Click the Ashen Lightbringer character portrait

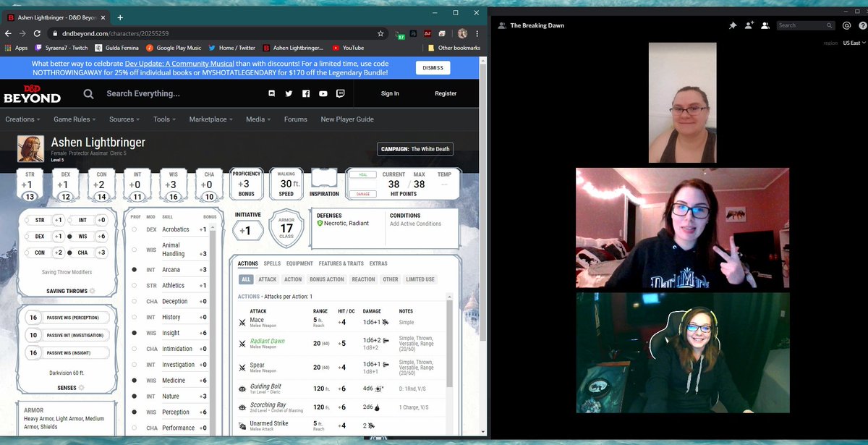point(30,148)
